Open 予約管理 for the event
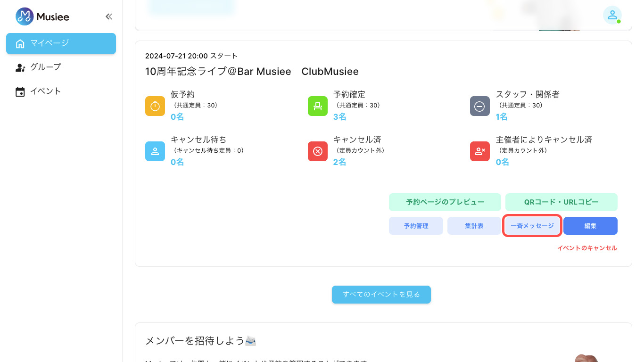The height and width of the screenshot is (362, 644). 416,226
